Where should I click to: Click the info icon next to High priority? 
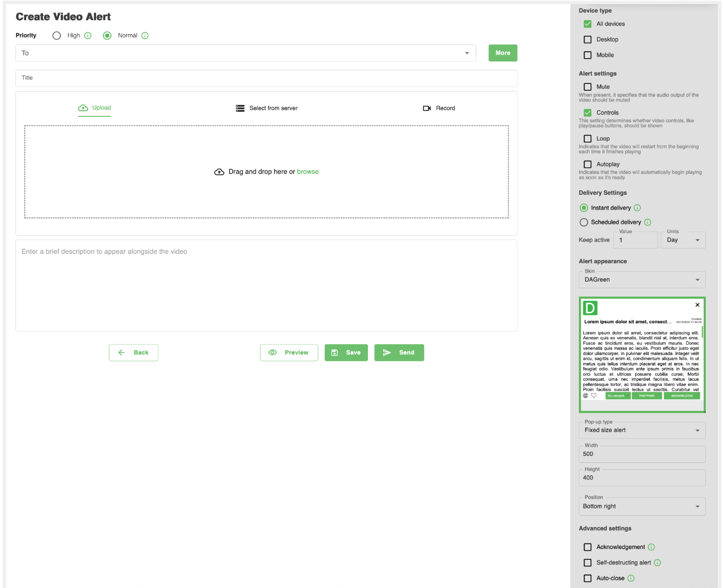[x=88, y=36]
